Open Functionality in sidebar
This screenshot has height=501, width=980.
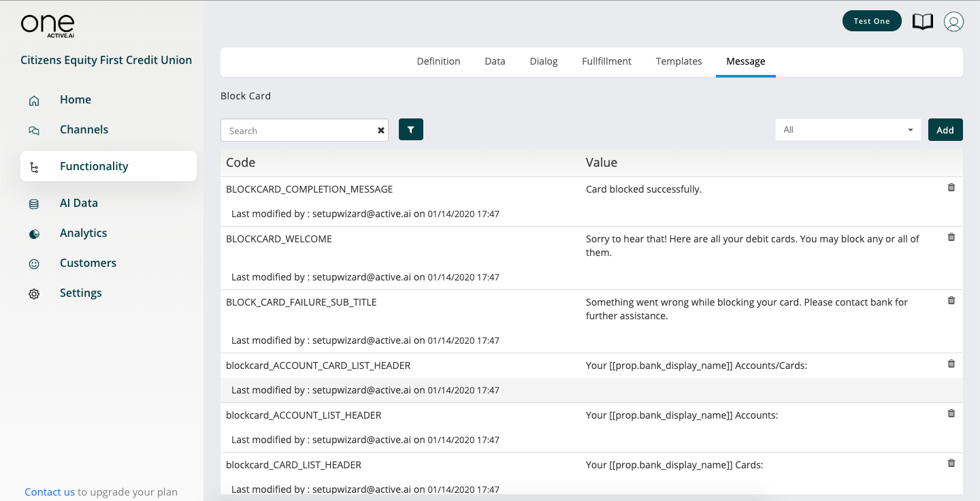pos(108,166)
